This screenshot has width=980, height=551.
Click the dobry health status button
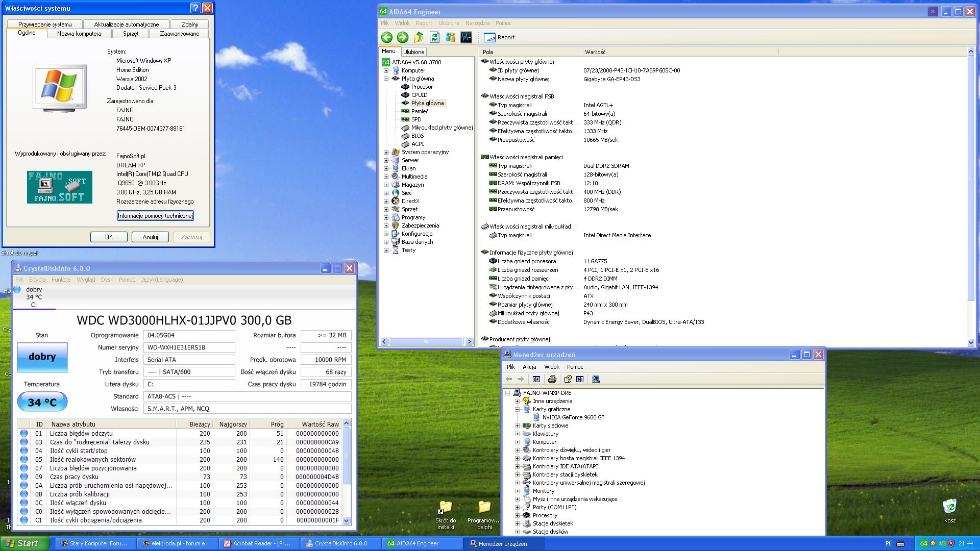tap(42, 357)
